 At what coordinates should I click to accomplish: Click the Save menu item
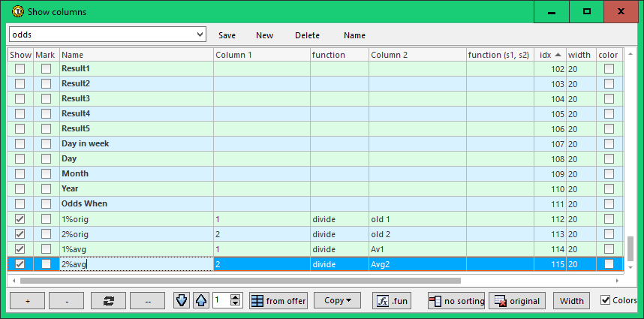(227, 35)
